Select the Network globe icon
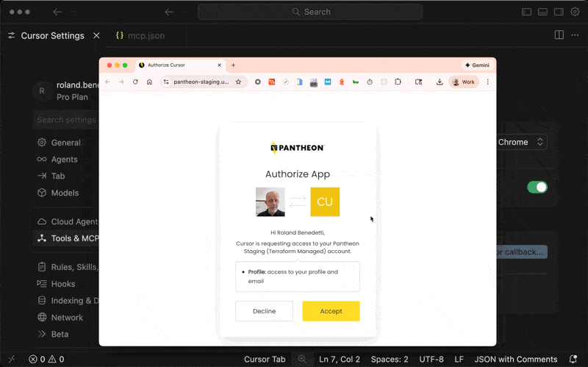588x367 pixels. pyautogui.click(x=42, y=318)
